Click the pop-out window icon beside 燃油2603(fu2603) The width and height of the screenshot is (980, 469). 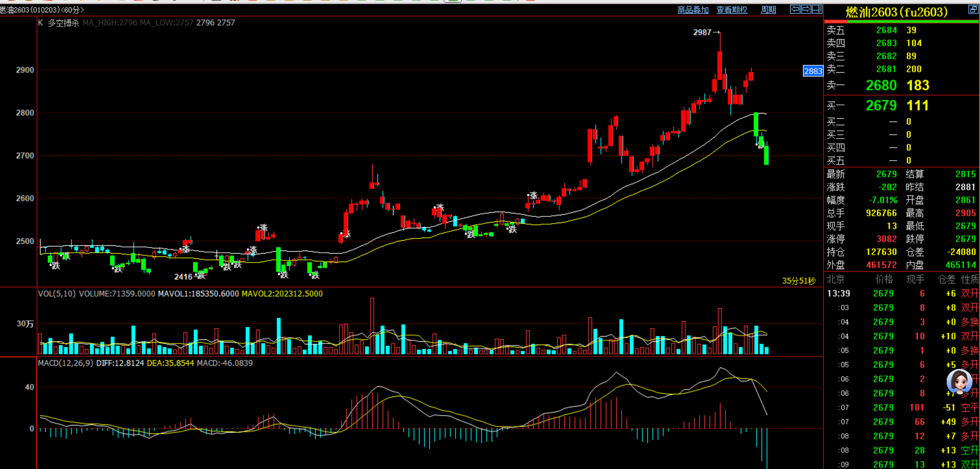pyautogui.click(x=973, y=9)
